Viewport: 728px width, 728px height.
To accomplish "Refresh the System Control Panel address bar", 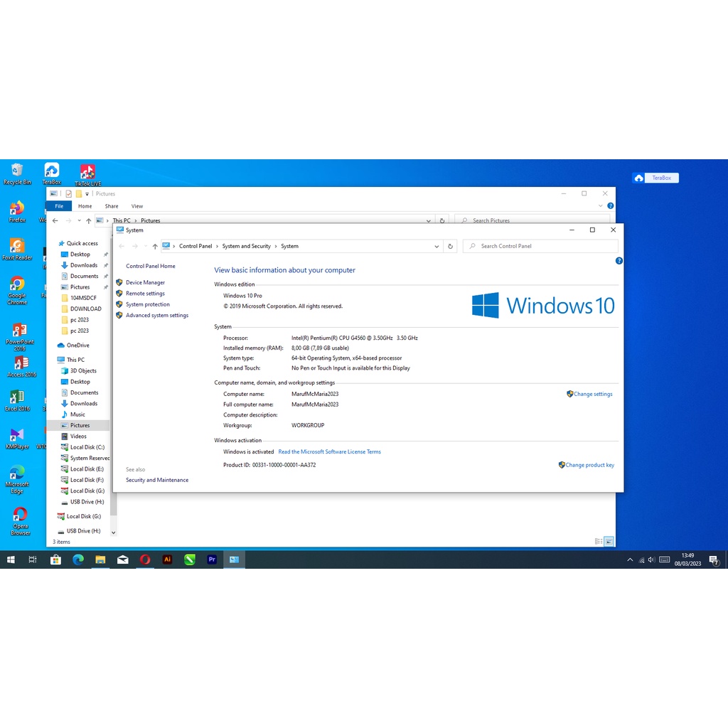I will (x=450, y=246).
